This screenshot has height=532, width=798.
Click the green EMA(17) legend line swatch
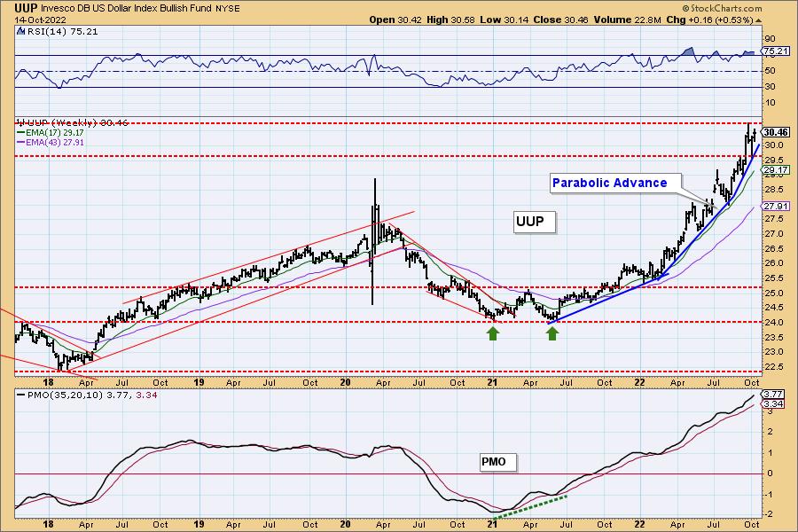pyautogui.click(x=21, y=132)
